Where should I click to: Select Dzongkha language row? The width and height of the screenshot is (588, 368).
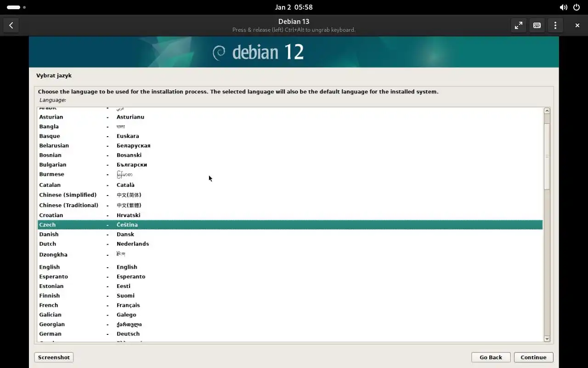pos(290,255)
